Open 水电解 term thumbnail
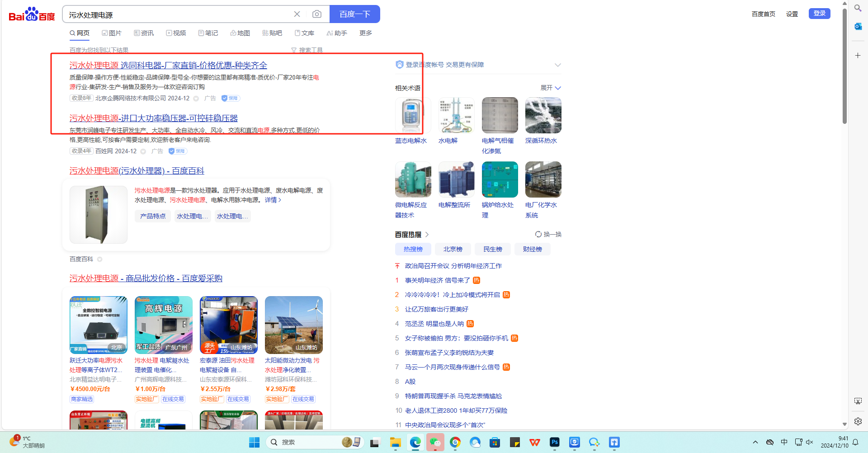 pyautogui.click(x=456, y=115)
